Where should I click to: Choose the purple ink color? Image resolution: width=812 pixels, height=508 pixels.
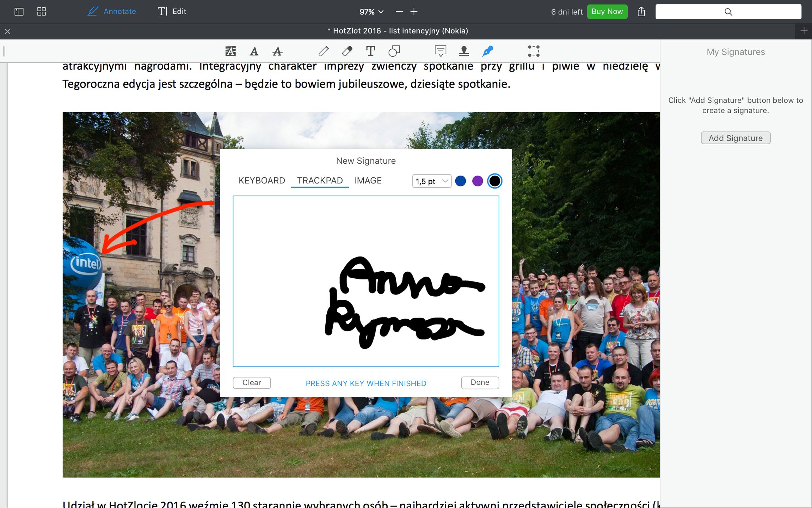(477, 181)
